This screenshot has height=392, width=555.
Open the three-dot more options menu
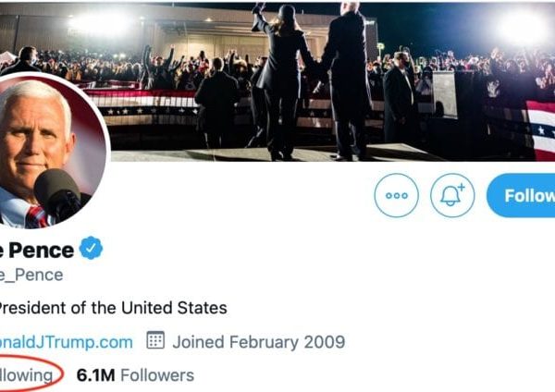click(x=396, y=196)
